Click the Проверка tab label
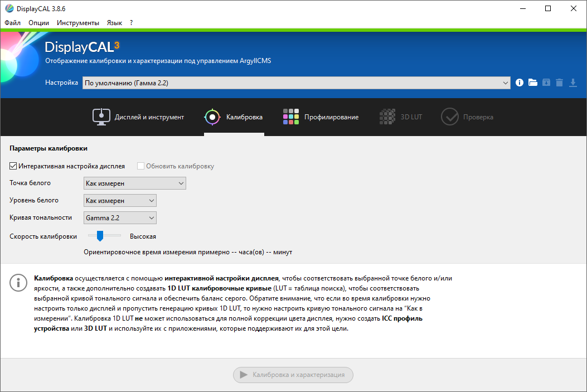 coord(478,117)
